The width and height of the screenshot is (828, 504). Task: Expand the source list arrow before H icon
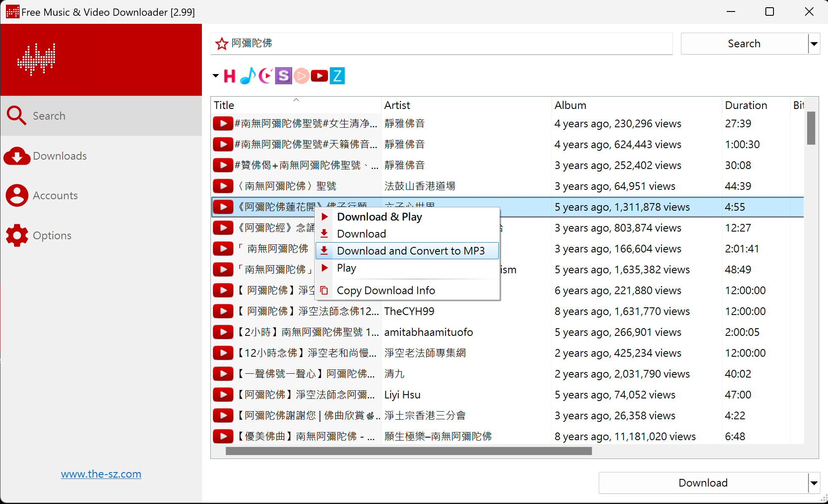[x=216, y=76]
